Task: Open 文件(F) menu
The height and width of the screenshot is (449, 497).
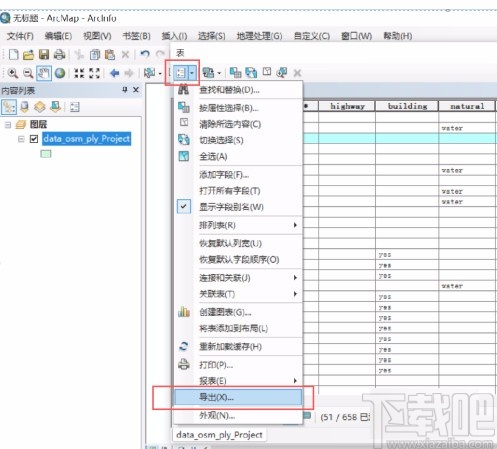Action: [20, 36]
